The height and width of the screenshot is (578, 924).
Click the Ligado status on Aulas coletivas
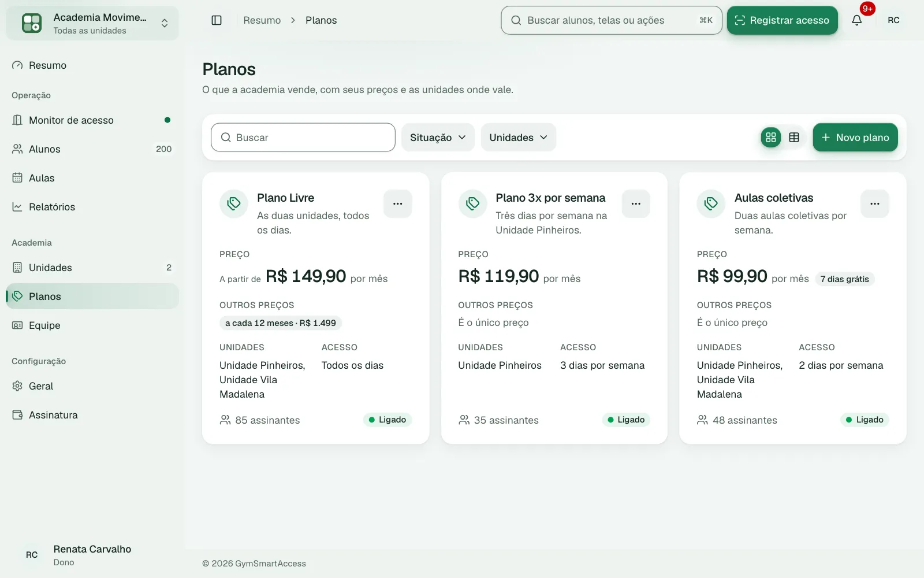(865, 420)
